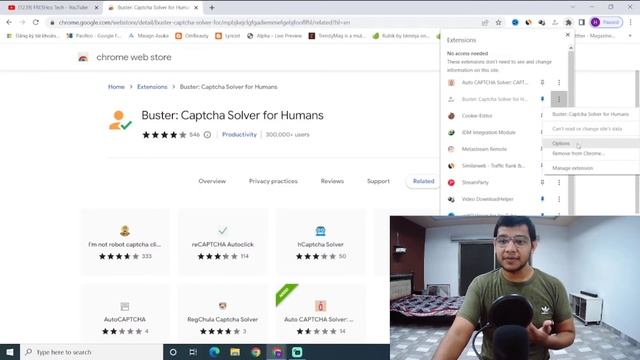This screenshot has width=640, height=360.
Task: Open the OmBeauty bookmark
Action: 192,36
